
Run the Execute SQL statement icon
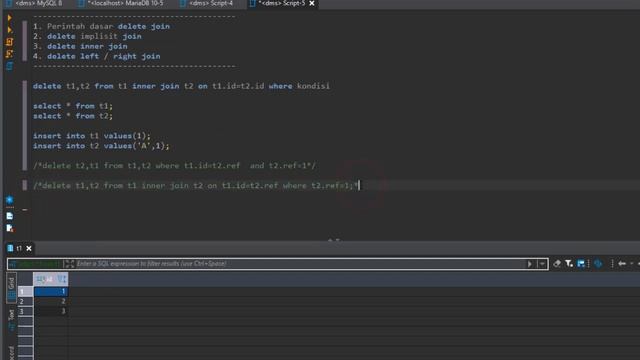click(10, 18)
